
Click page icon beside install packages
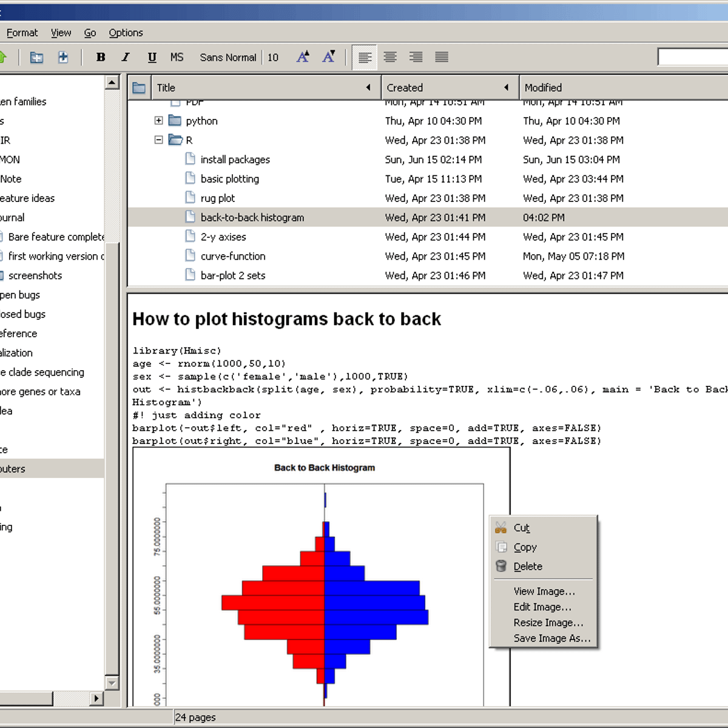point(190,159)
